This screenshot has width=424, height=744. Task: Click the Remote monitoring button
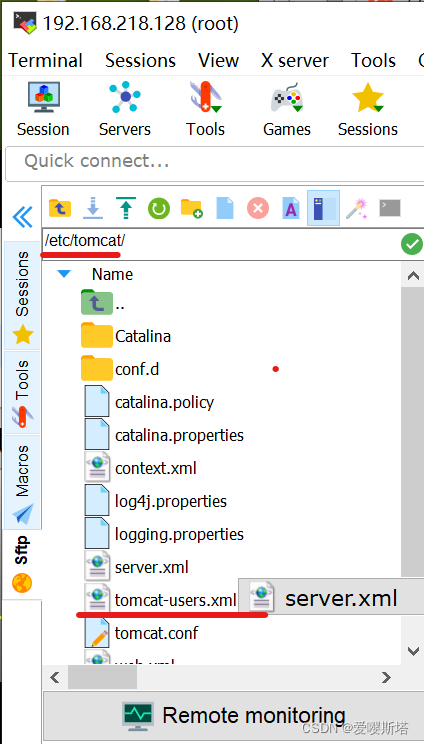tap(233, 716)
